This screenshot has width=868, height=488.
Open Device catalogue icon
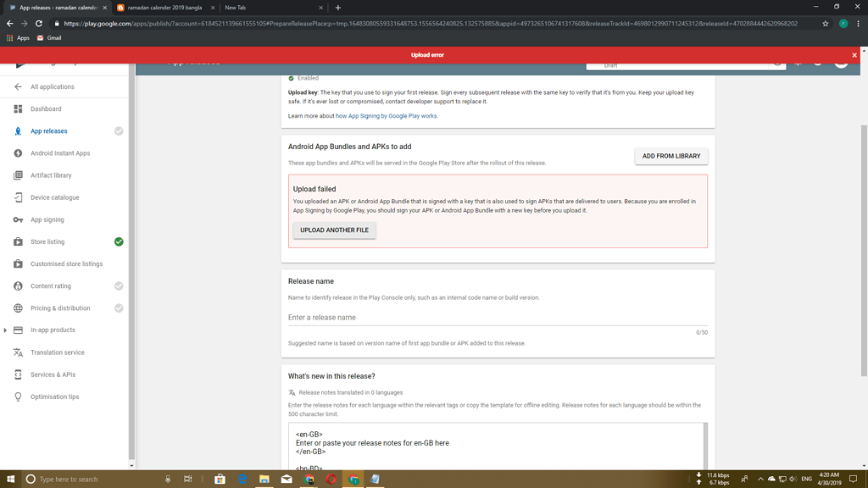[x=19, y=197]
